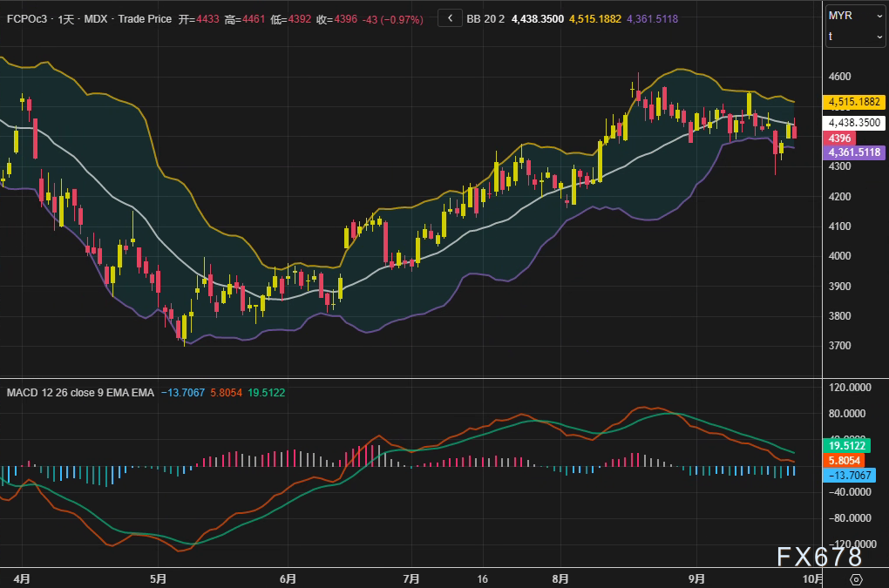Click the 4000 level on price axis
Image resolution: width=889 pixels, height=588 pixels.
pos(842,256)
